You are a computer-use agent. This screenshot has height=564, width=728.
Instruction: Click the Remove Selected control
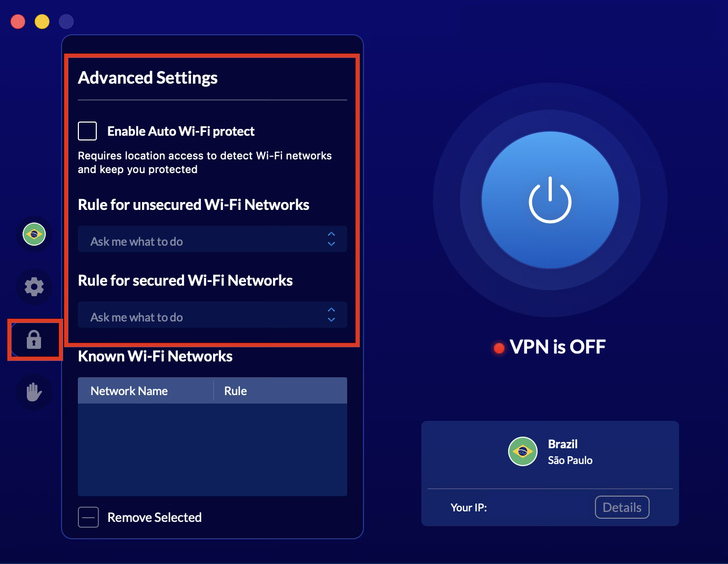(154, 517)
